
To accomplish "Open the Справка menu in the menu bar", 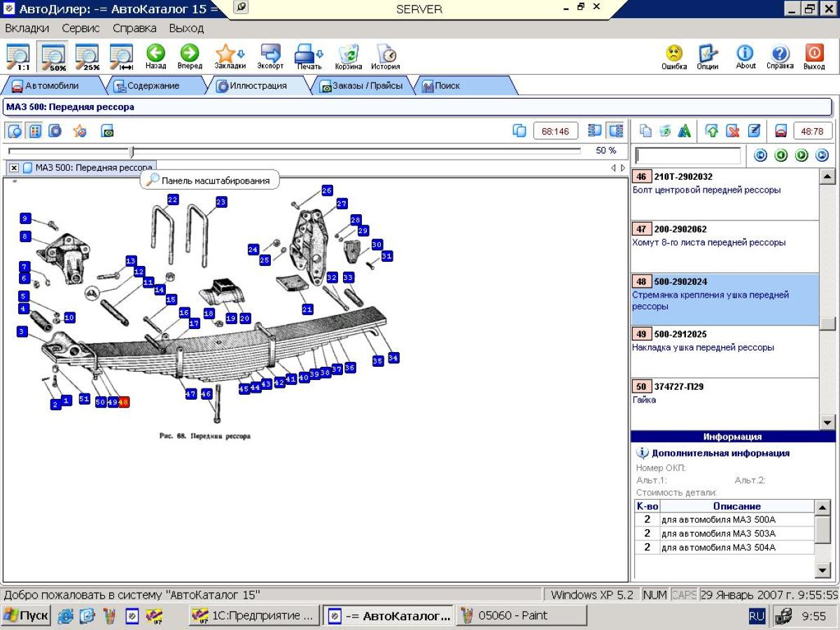I will [134, 29].
